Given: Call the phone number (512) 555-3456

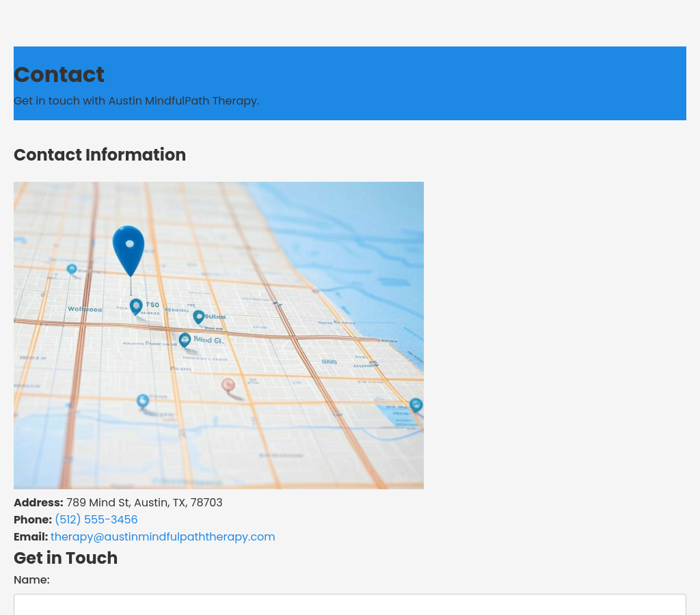Looking at the screenshot, I should [96, 519].
